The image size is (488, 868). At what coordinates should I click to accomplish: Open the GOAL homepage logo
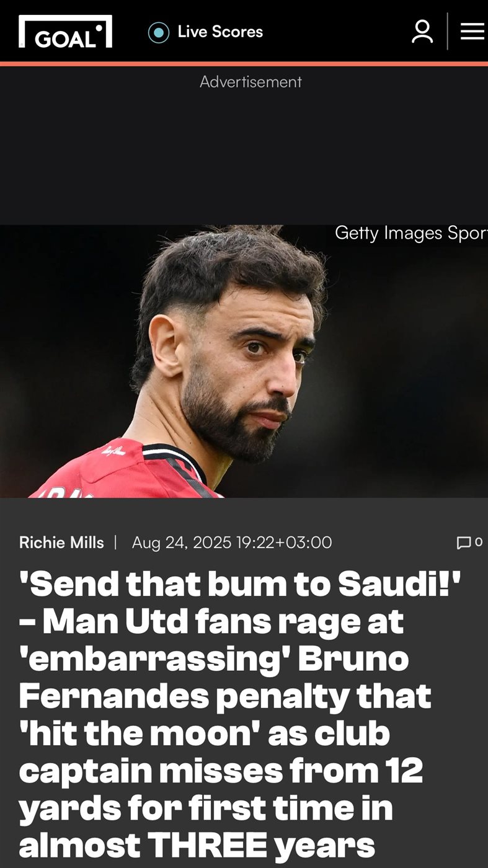point(65,32)
